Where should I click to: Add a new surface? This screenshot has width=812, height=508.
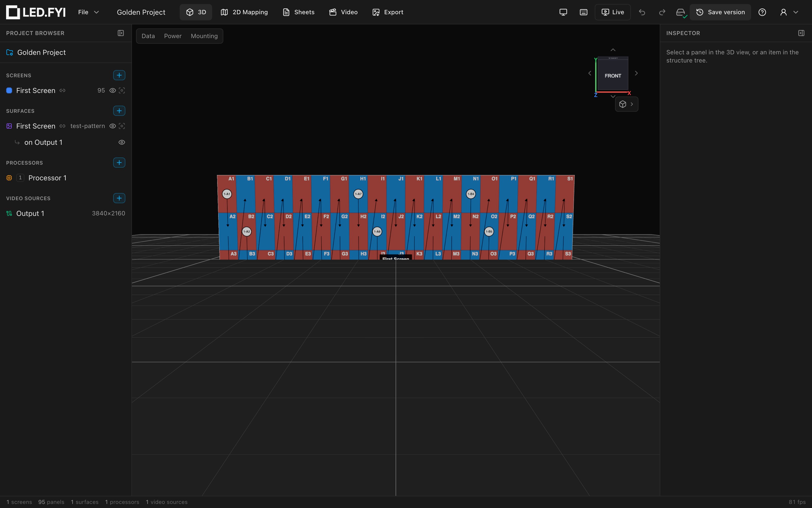pos(119,111)
